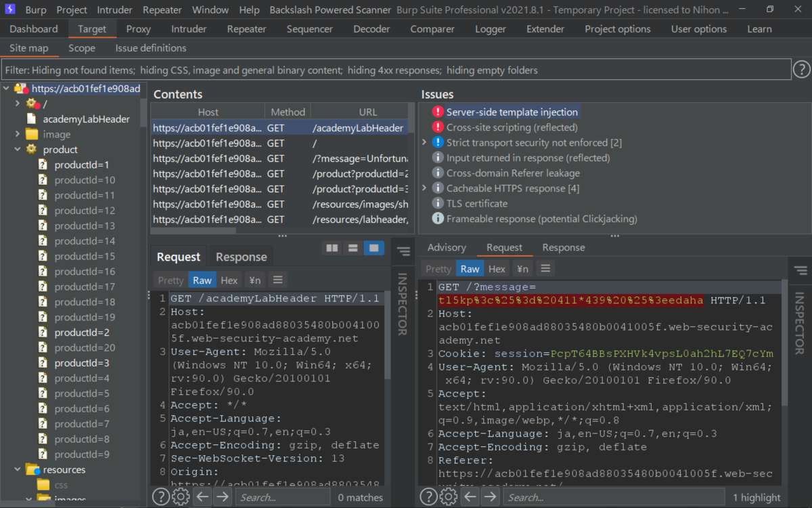Collapse the resources folder node

18,469
